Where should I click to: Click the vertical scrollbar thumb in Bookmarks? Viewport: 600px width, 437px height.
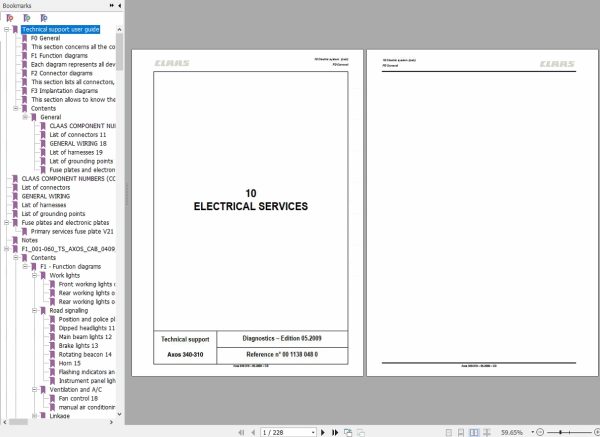point(119,52)
